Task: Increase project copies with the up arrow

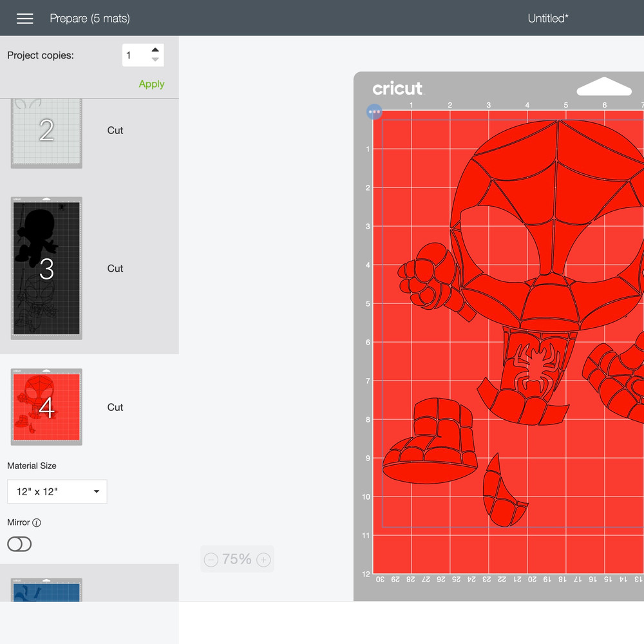Action: pos(155,50)
